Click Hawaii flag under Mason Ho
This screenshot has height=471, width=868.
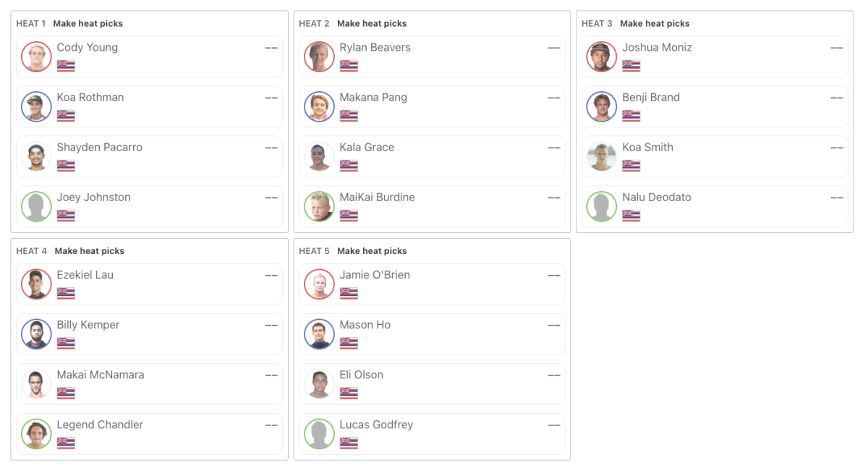pyautogui.click(x=349, y=343)
